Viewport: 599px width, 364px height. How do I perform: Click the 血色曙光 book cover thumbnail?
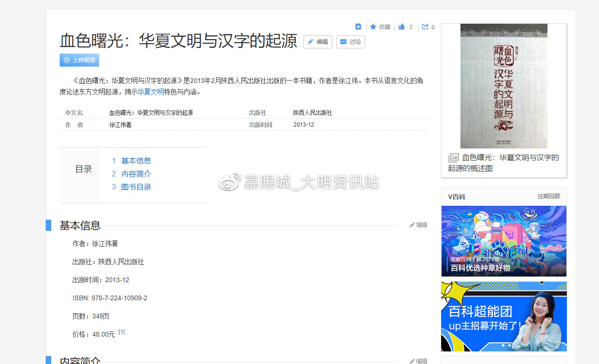pos(504,86)
